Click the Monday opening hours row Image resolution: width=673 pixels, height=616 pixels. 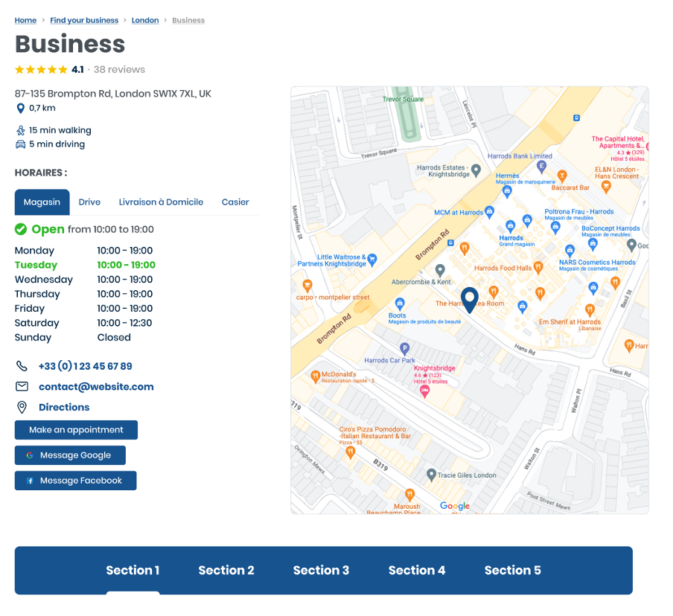(x=83, y=251)
